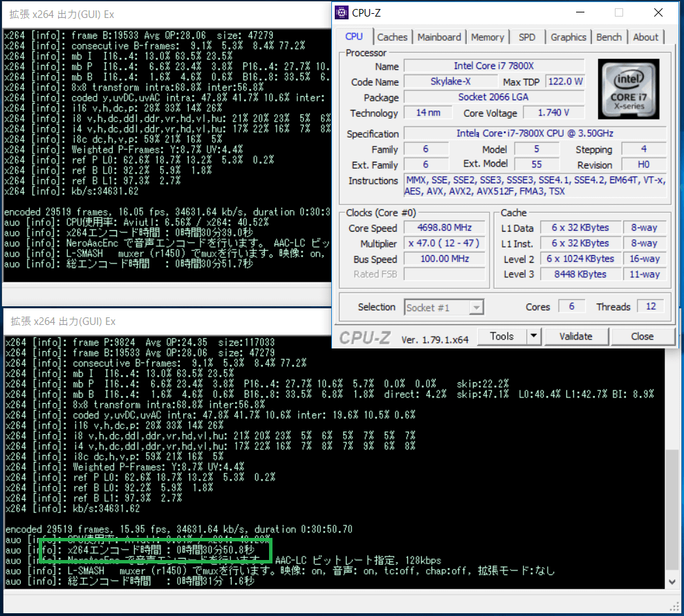This screenshot has width=684, height=616.
Task: Open the Memory tab
Action: [x=488, y=37]
